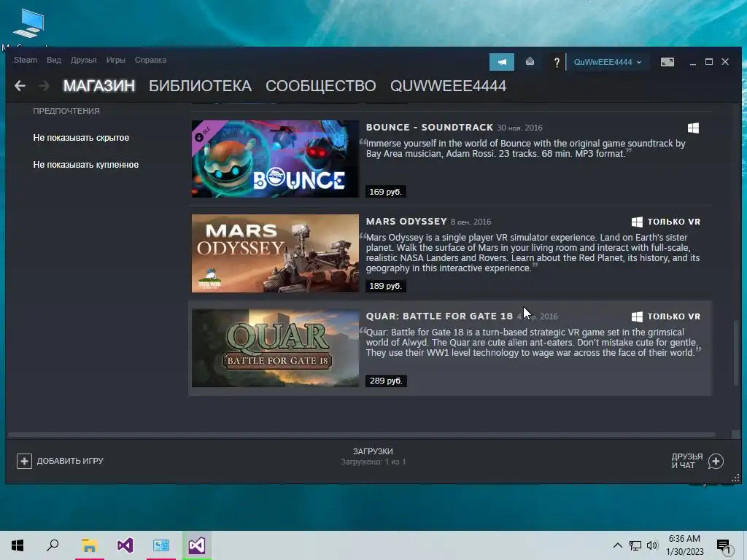Viewport: 747px width, 560px height.
Task: Show hidden tray icons chevron
Action: click(617, 545)
